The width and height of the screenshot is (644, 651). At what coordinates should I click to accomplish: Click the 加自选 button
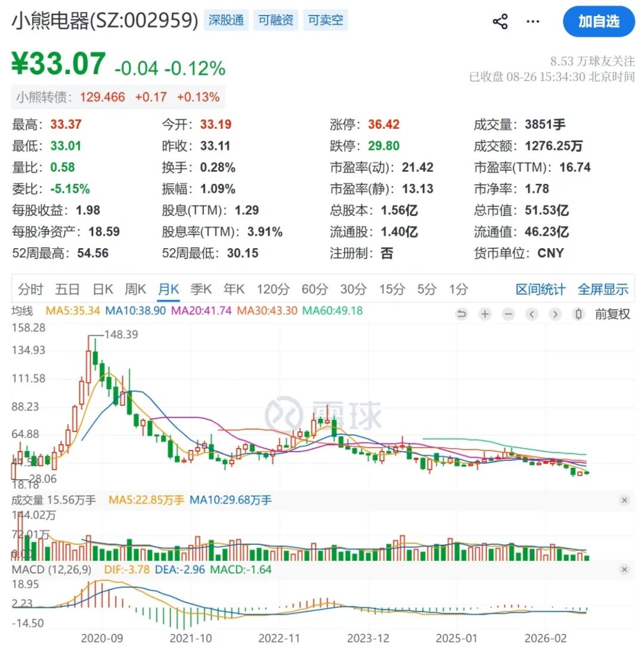click(x=599, y=21)
